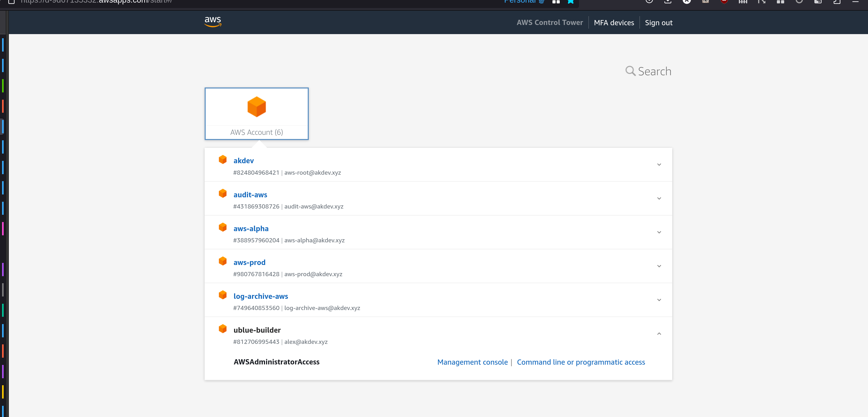Image resolution: width=868 pixels, height=417 pixels.
Task: Click the bookmark star in the address bar
Action: [x=570, y=2]
